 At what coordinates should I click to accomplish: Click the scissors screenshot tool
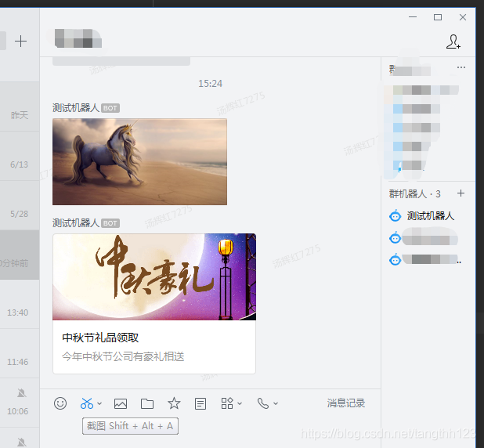[x=87, y=403]
